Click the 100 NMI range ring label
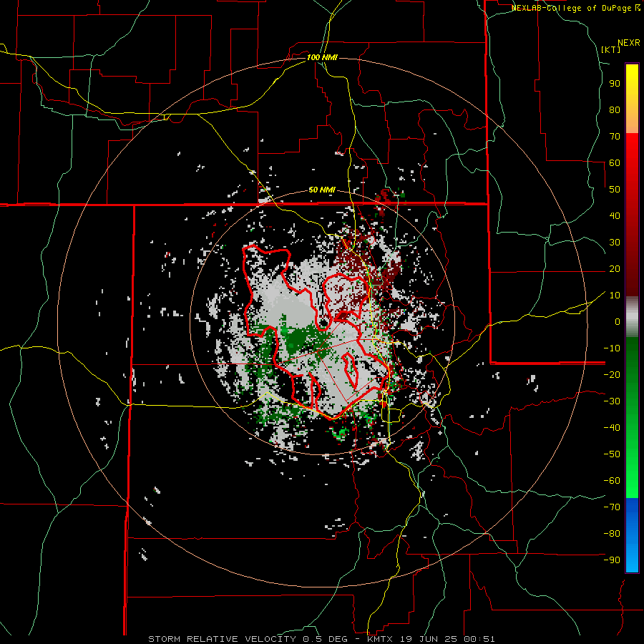The width and height of the screenshot is (644, 644). tap(322, 57)
